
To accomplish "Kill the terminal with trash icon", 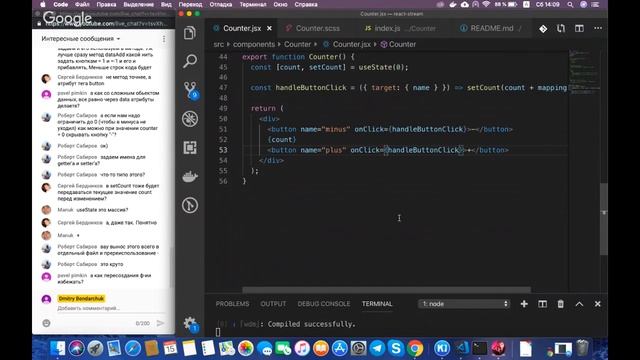I will coord(561,304).
